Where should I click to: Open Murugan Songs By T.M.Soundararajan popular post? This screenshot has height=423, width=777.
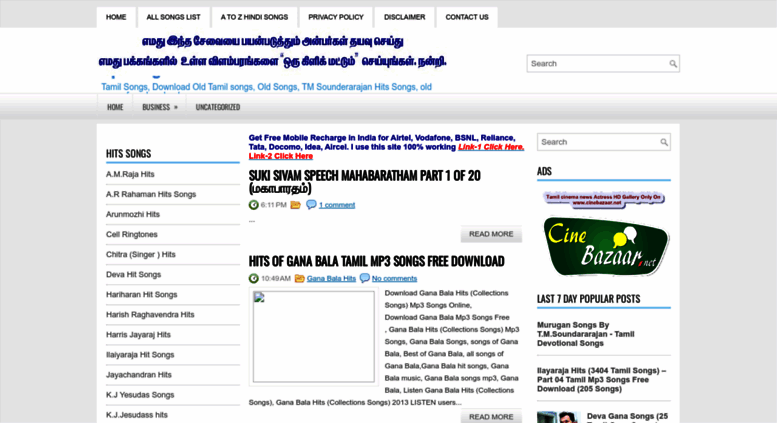tap(586, 334)
